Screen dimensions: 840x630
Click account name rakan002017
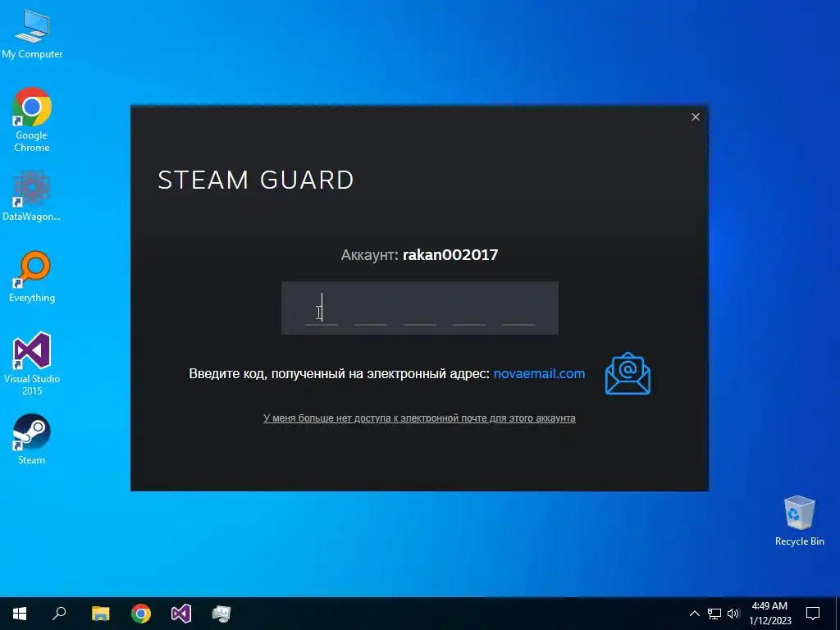tap(450, 254)
